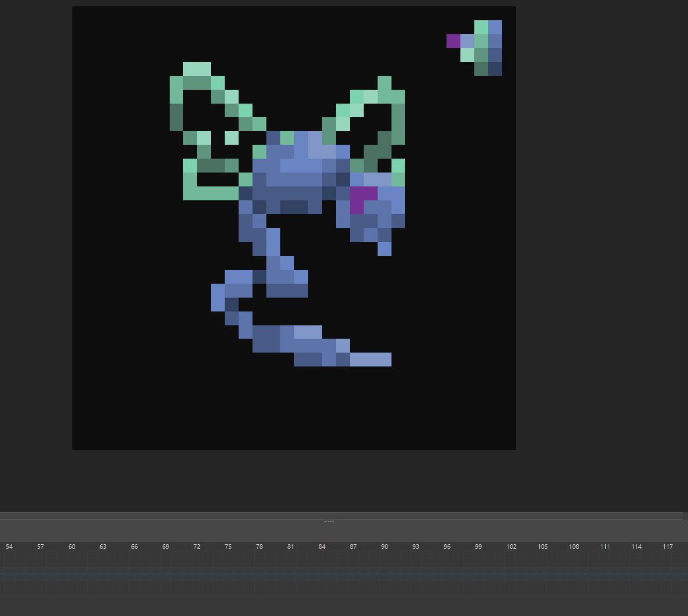Select frame 60 in the timeline header
The width and height of the screenshot is (688, 616).
[x=71, y=547]
